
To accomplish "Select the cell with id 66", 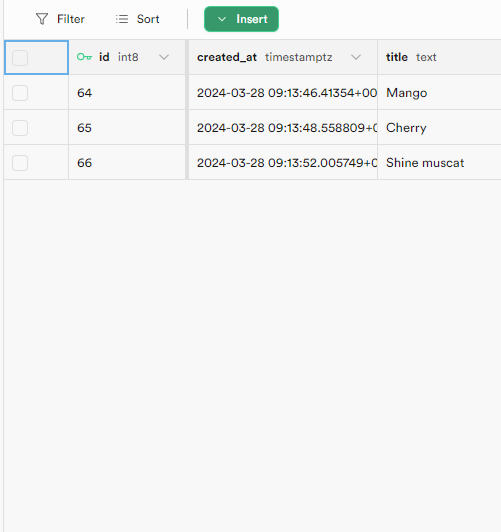I will 127,163.
